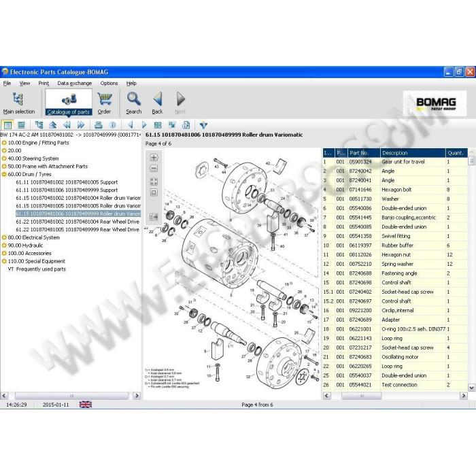Select 61.22 101870481002 101870481004 Rear Wheel Drive
The width and height of the screenshot is (476, 476).
coord(78,222)
